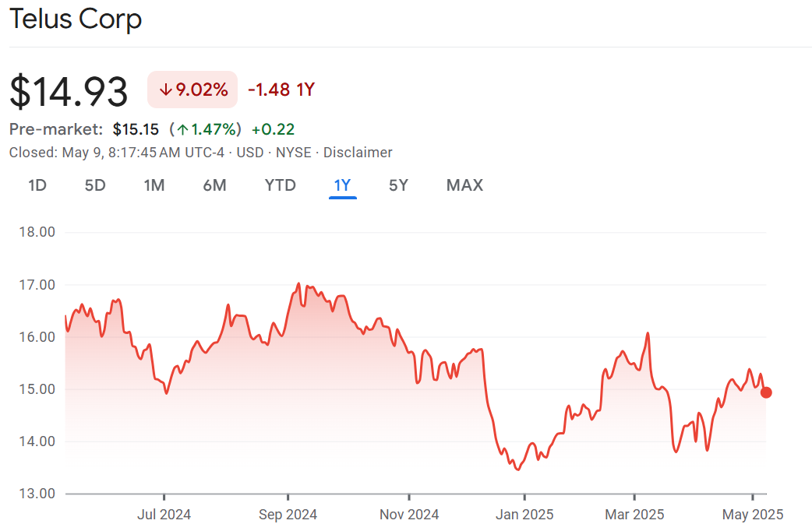Image resolution: width=812 pixels, height=531 pixels.
Task: Click the -1.48 1Y change text
Action: tap(281, 90)
